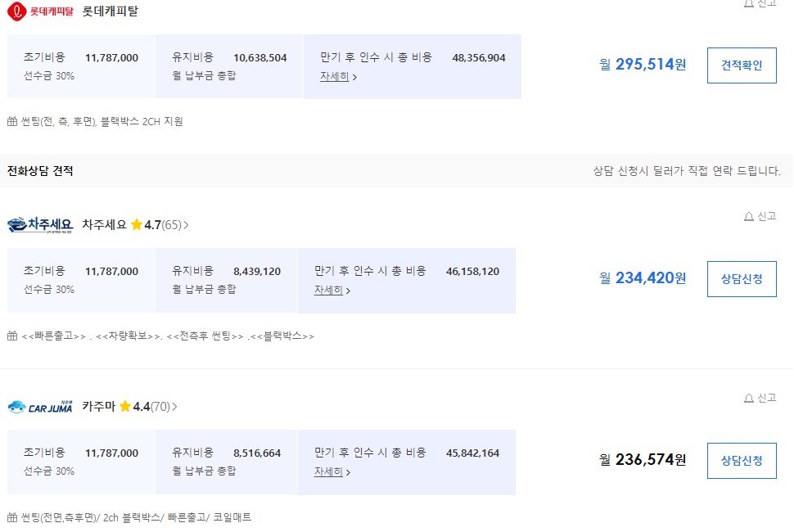This screenshot has width=794, height=532.
Task: Click the gift icon under 카주마 quote
Action: coord(12,517)
